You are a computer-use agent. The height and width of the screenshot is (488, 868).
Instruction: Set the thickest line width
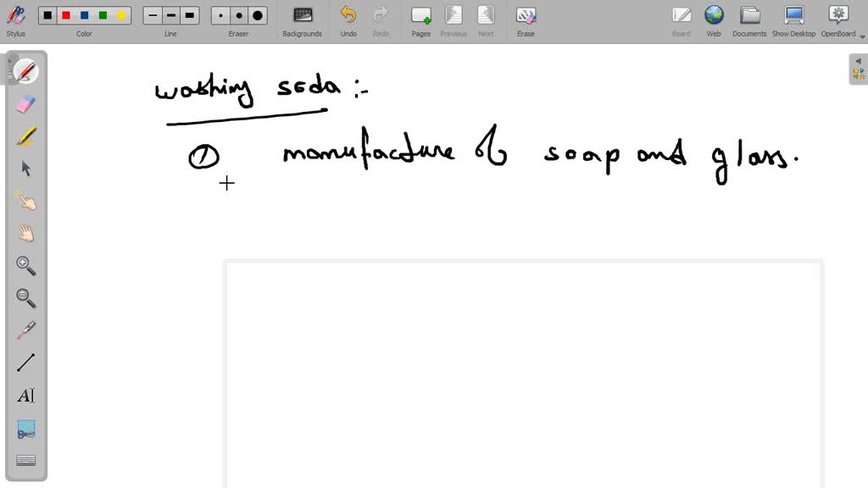point(189,15)
